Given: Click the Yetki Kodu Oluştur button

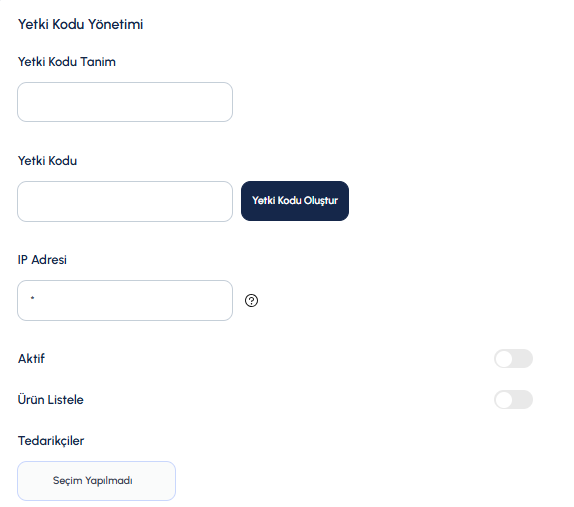Looking at the screenshot, I should point(295,201).
